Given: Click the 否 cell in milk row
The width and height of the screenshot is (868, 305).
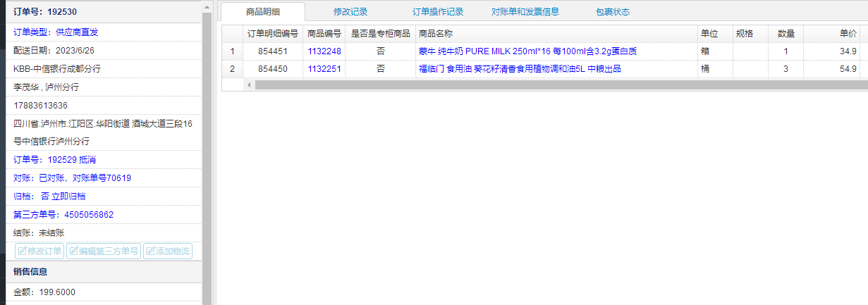Looking at the screenshot, I should 381,51.
